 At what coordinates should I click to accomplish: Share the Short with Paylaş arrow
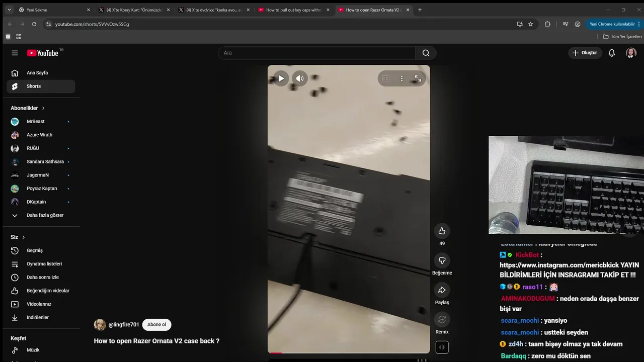pyautogui.click(x=442, y=290)
